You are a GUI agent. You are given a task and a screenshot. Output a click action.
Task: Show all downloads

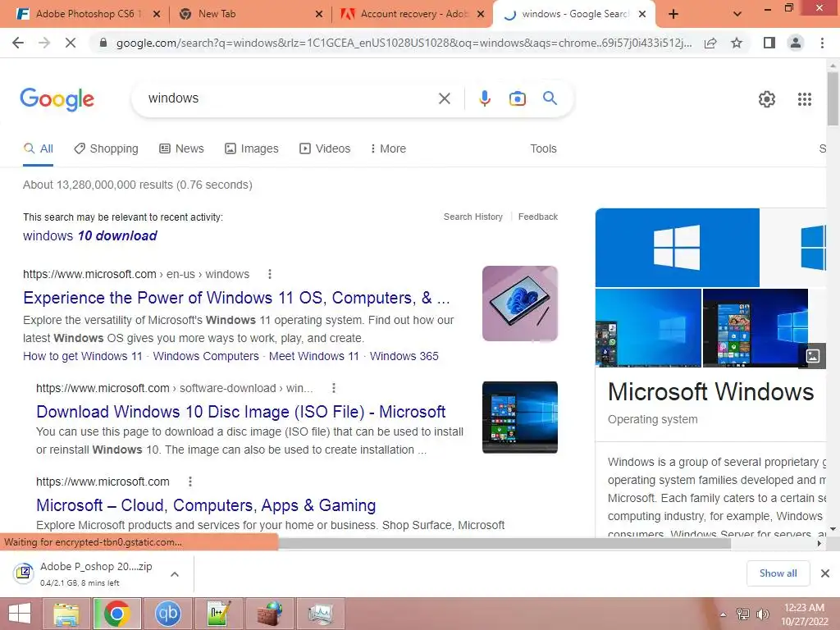[778, 573]
